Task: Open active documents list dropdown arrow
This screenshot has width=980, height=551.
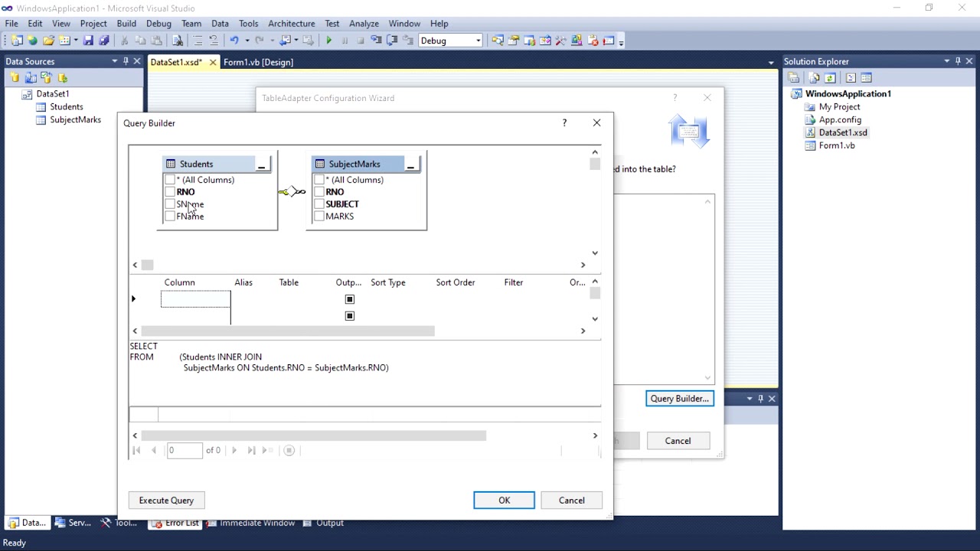Action: (771, 62)
